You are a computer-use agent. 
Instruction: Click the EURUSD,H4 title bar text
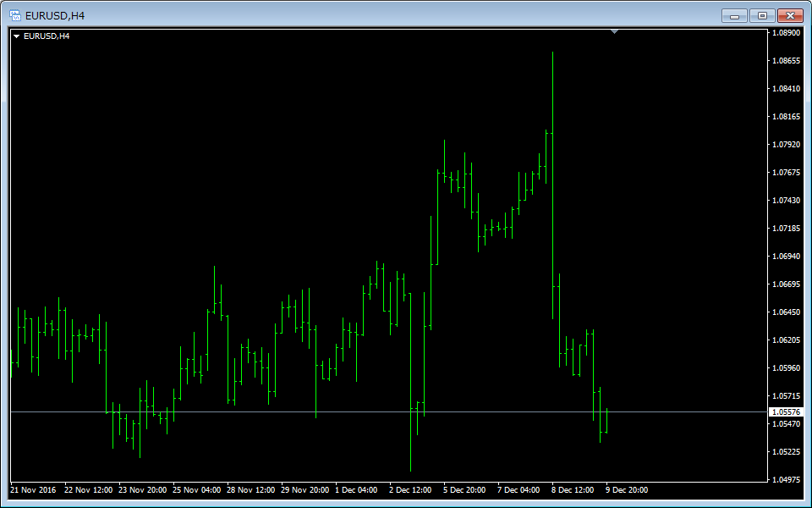click(55, 15)
